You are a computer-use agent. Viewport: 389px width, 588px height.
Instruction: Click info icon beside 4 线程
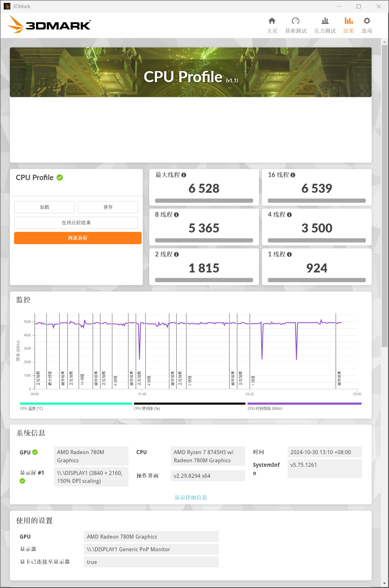point(289,215)
